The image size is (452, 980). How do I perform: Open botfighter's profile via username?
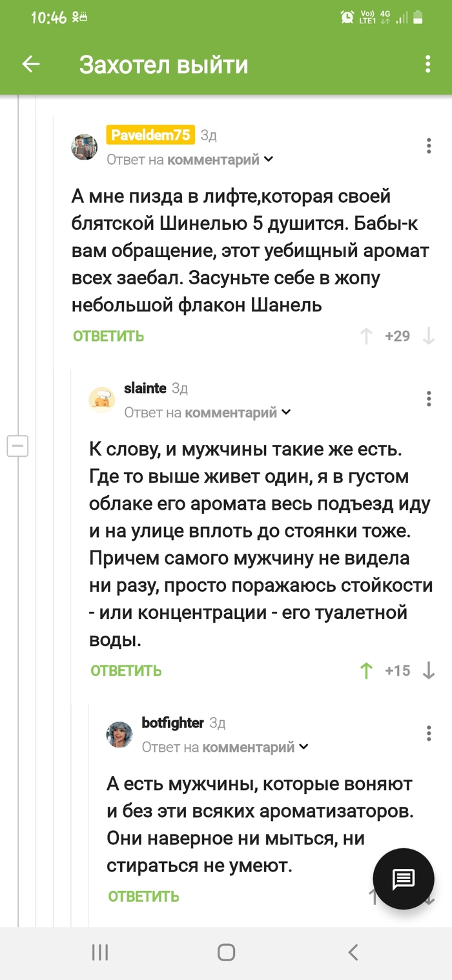click(x=174, y=723)
